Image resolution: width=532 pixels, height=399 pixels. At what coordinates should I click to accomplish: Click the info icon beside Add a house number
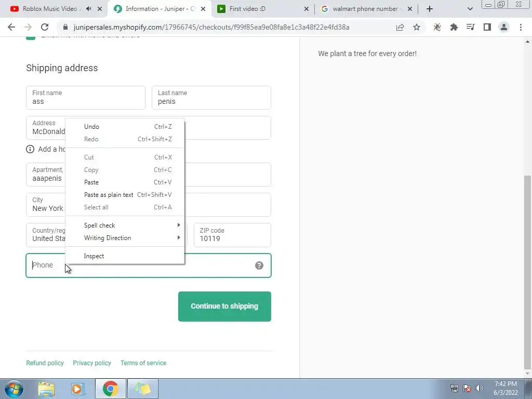[30, 149]
